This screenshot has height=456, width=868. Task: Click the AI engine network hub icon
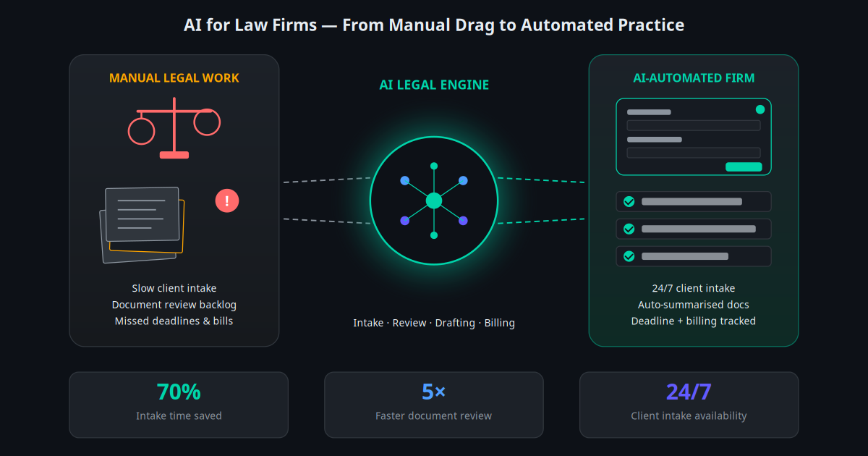tap(434, 200)
